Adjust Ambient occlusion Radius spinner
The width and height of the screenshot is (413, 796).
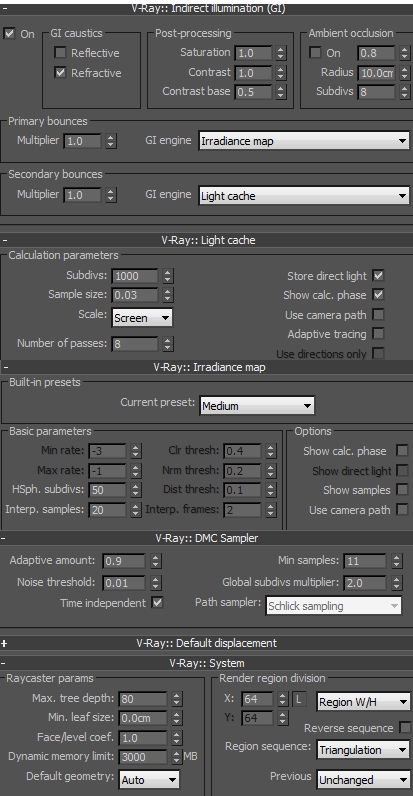click(404, 73)
